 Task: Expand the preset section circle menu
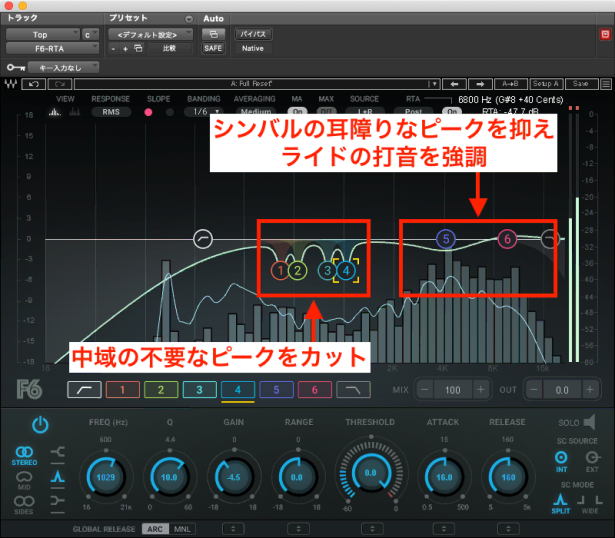(189, 19)
